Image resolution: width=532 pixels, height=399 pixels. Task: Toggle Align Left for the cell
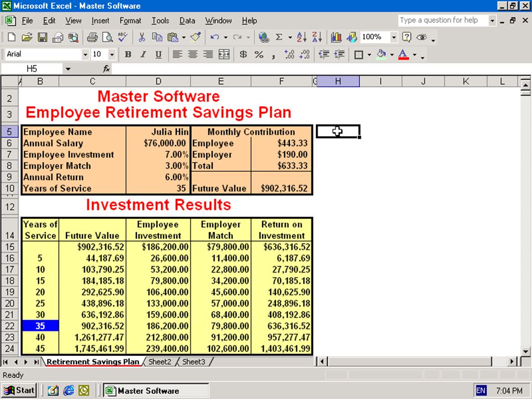click(x=177, y=54)
